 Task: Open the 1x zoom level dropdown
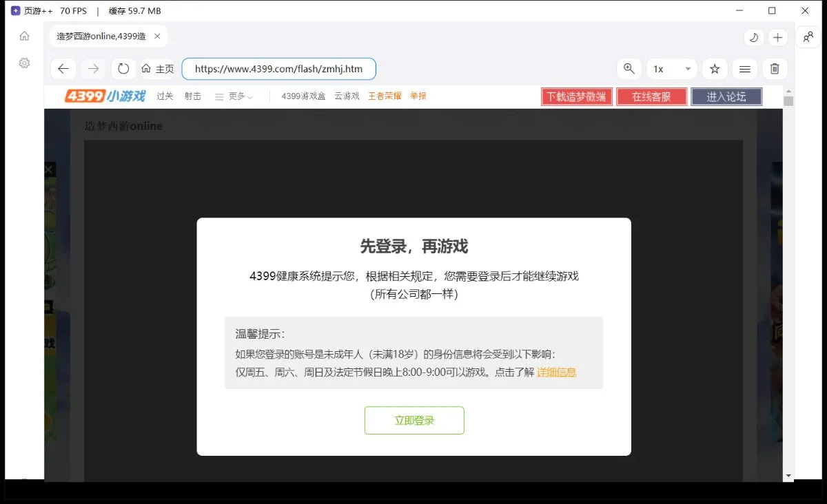pyautogui.click(x=672, y=69)
